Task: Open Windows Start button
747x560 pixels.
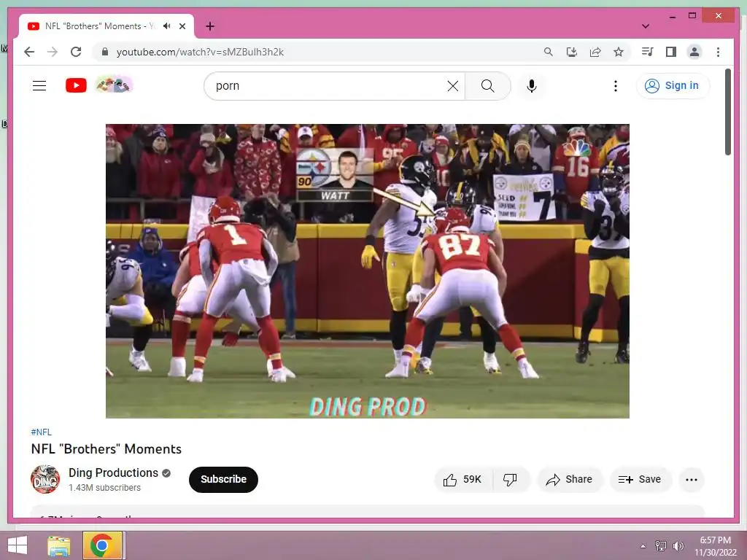Action: (x=18, y=545)
